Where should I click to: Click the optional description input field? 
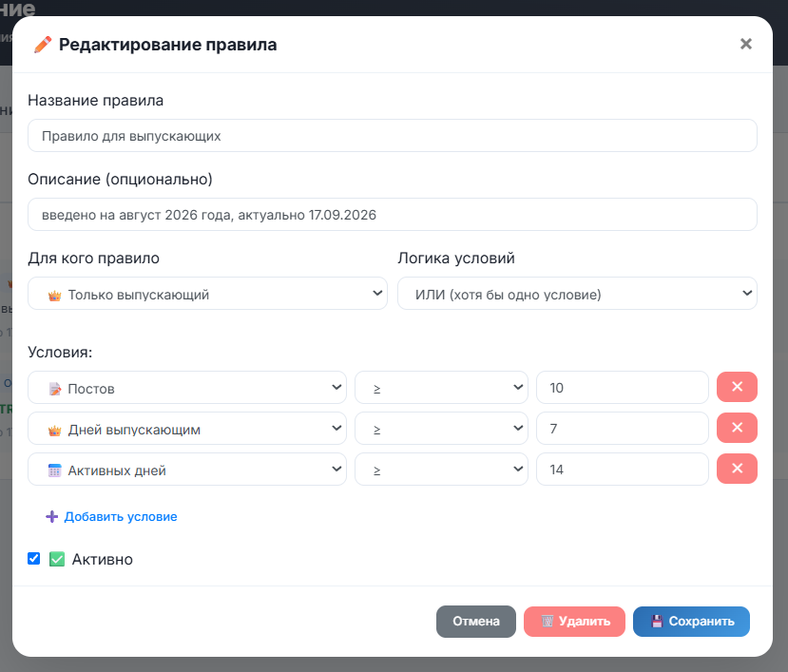(x=392, y=215)
